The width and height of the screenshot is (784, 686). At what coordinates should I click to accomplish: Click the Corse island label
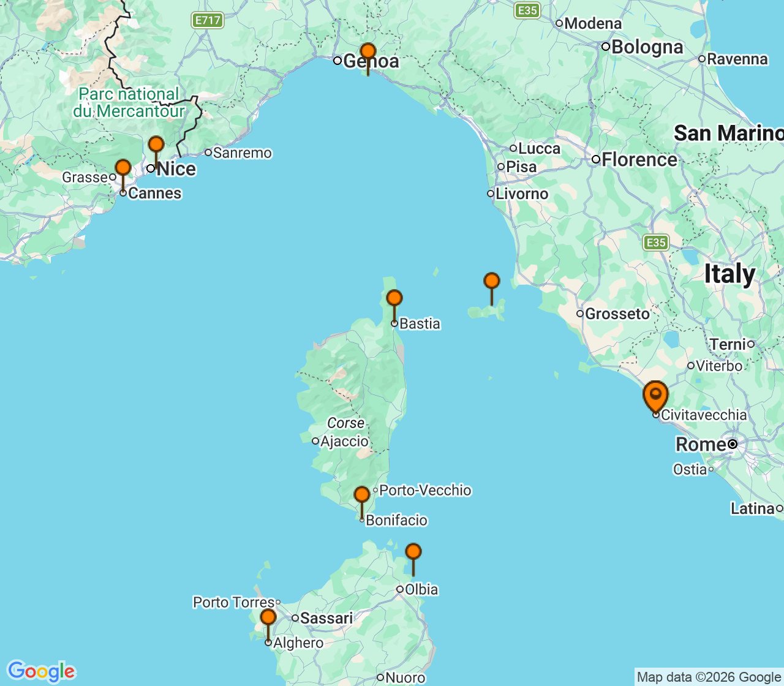tap(346, 423)
